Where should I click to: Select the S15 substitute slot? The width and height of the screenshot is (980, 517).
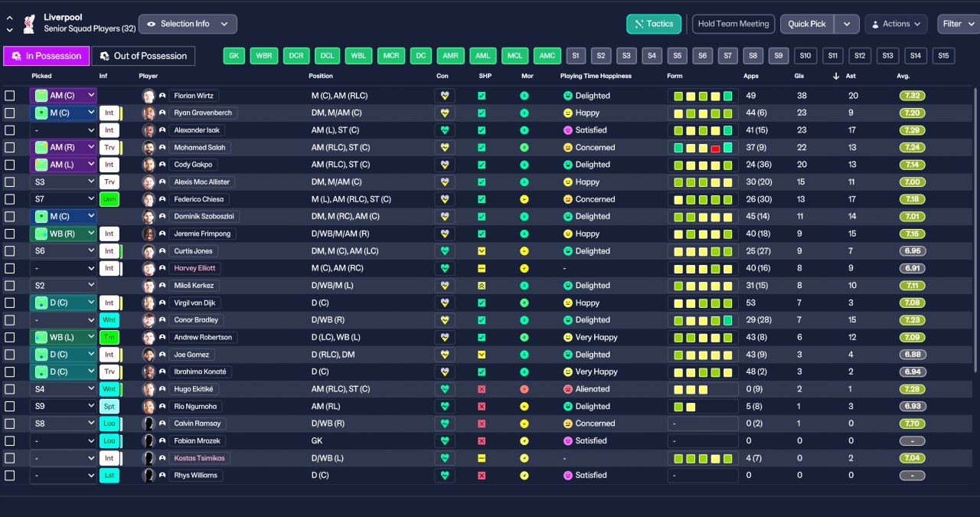pos(942,56)
